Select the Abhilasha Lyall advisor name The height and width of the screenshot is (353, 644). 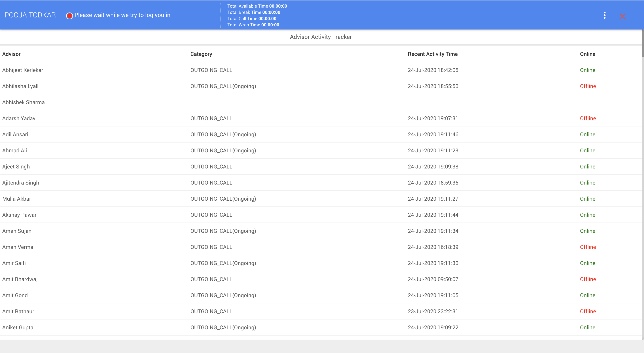(20, 86)
